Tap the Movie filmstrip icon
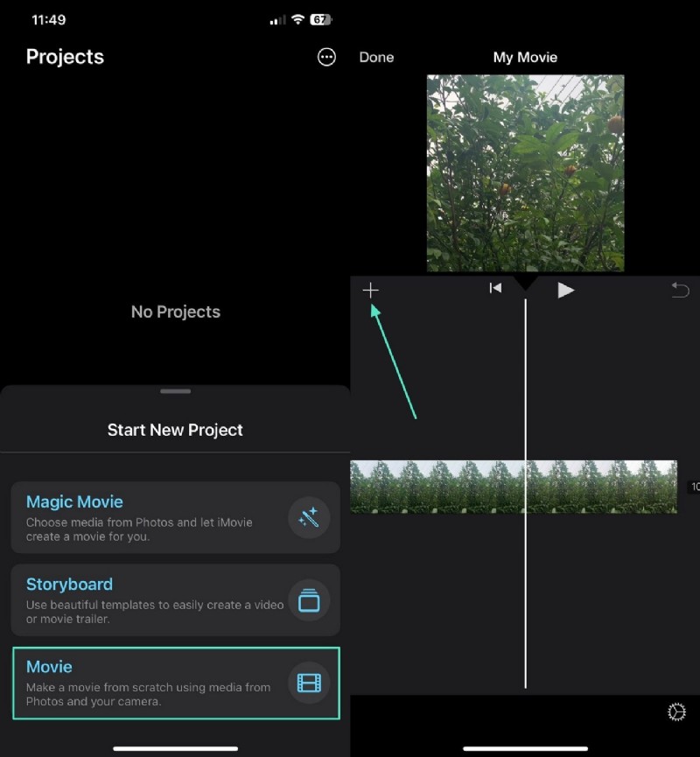700x757 pixels. pos(309,683)
